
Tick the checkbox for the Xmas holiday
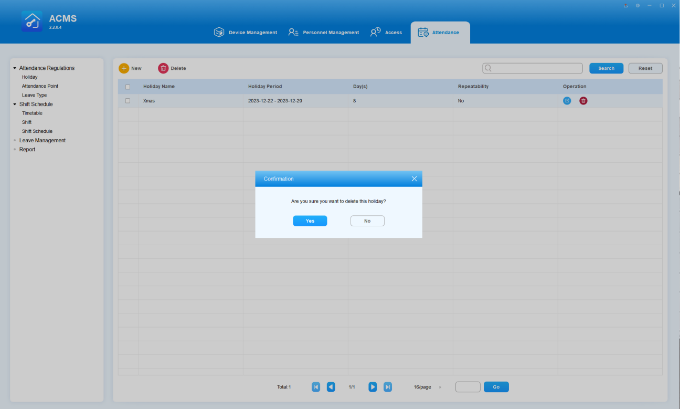click(127, 101)
